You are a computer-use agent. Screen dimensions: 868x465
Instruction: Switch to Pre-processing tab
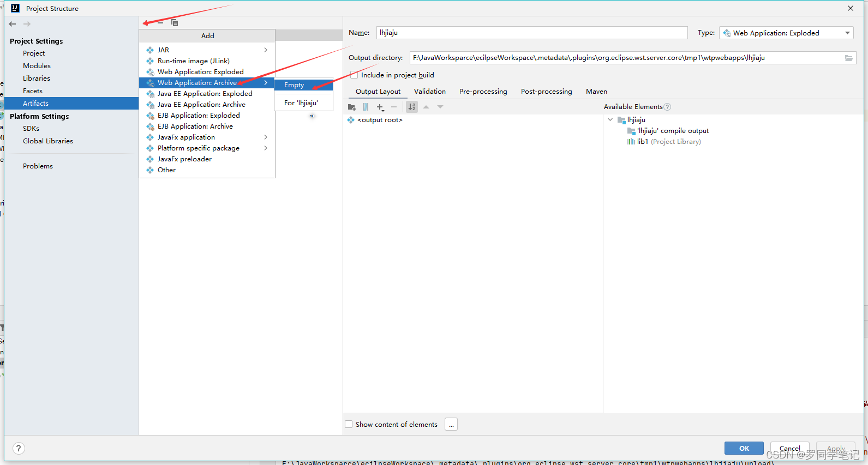483,92
